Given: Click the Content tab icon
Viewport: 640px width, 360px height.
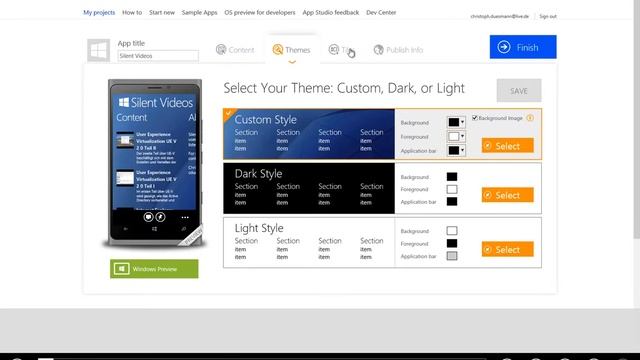Looking at the screenshot, I should pyautogui.click(x=221, y=50).
